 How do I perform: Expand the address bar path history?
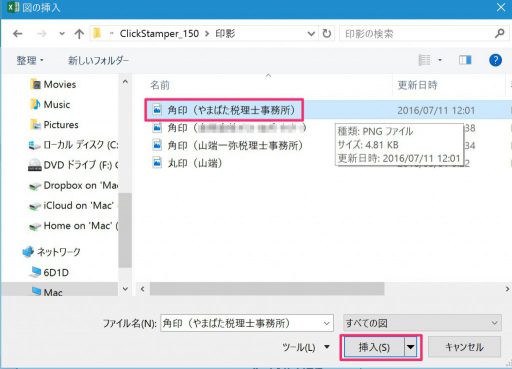[311, 34]
